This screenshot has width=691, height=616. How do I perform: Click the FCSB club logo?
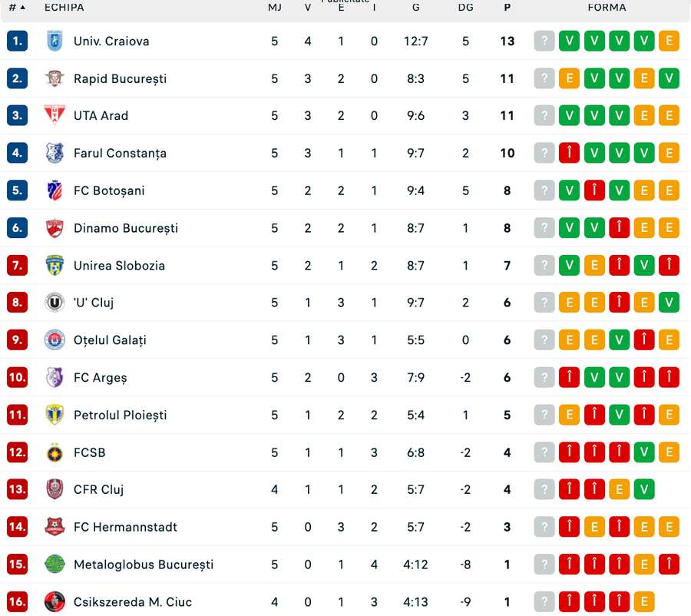pos(55,452)
